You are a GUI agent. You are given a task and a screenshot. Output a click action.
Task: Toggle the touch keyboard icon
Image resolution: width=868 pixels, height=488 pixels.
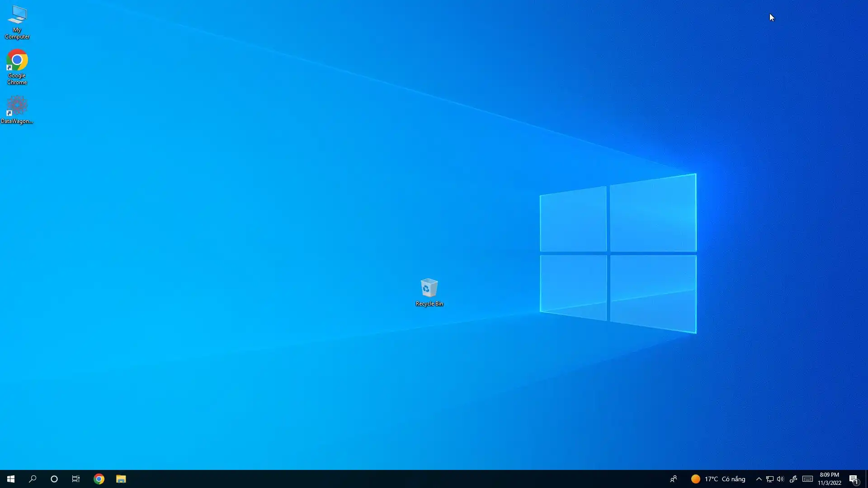click(808, 479)
